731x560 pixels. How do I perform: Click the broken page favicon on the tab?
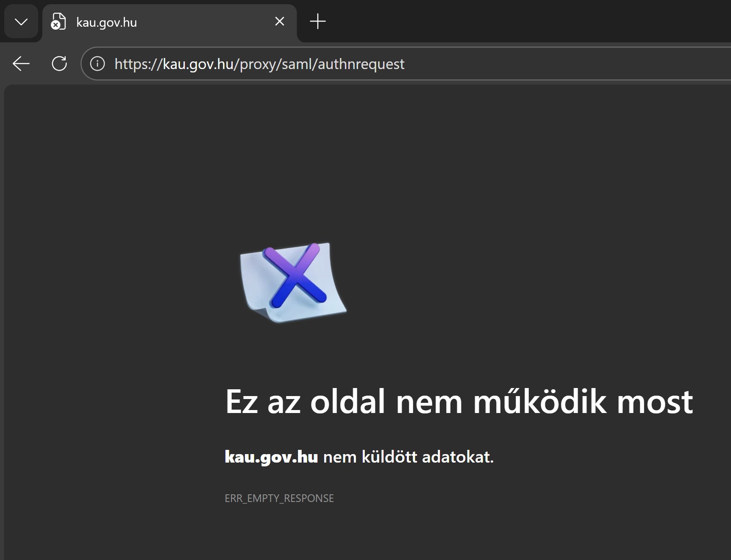point(58,22)
